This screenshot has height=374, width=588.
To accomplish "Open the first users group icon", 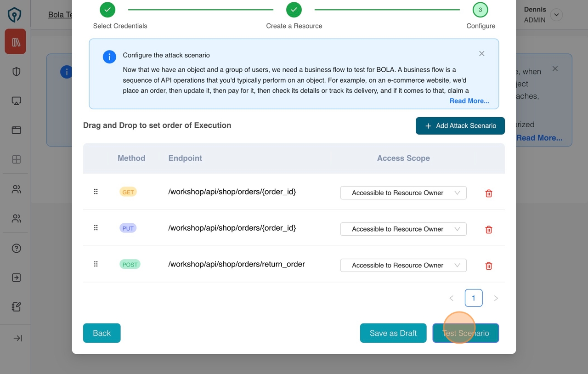I will [x=15, y=189].
